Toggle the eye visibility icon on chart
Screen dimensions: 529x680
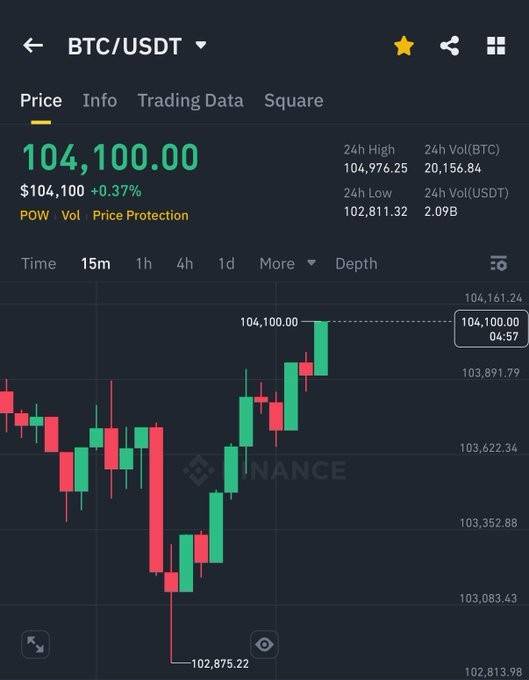click(x=264, y=644)
